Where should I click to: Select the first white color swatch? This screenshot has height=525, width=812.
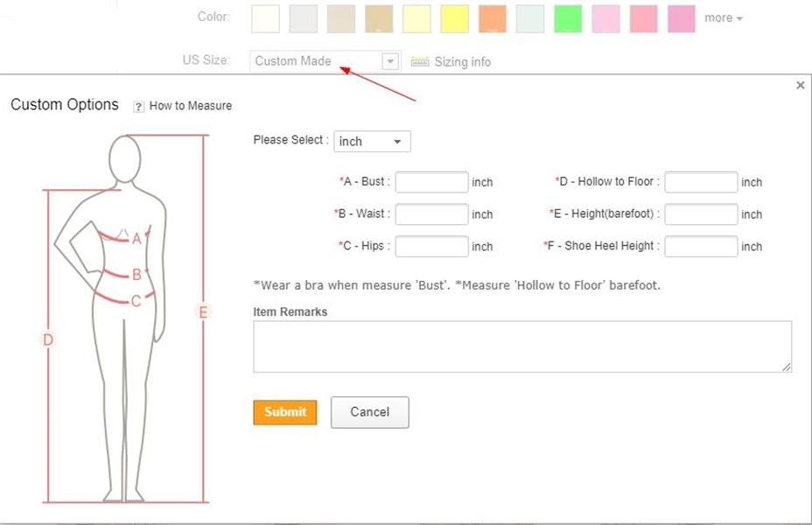click(265, 18)
